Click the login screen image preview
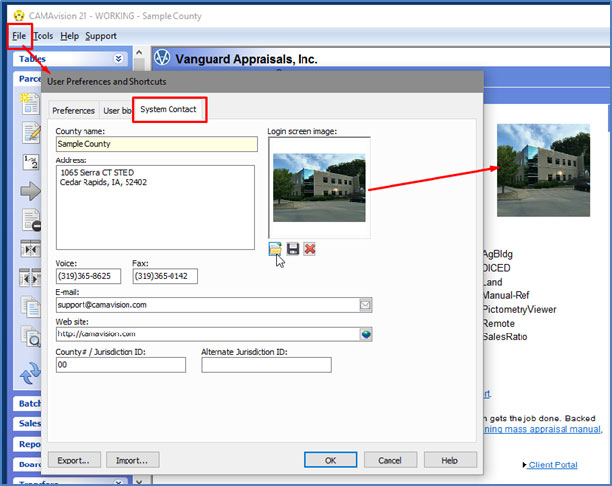 pos(319,187)
